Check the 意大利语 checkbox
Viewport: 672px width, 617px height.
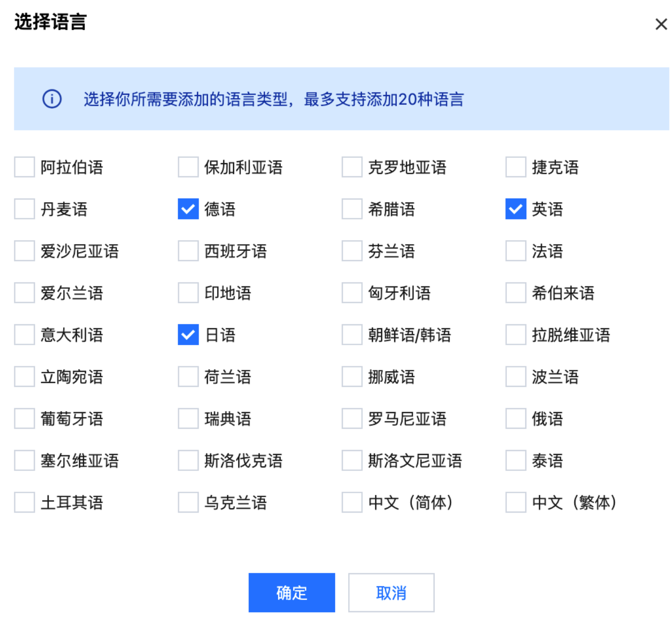point(24,335)
